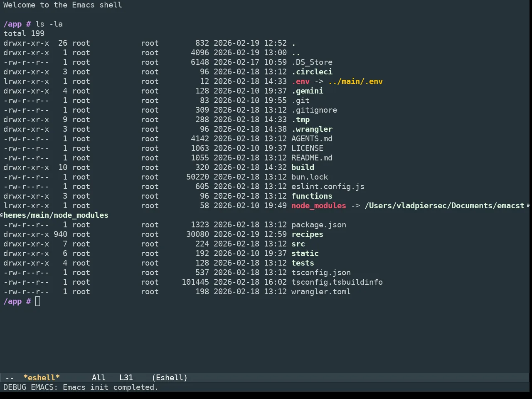
Task: Click the 101445 file size value
Action: coord(195,282)
